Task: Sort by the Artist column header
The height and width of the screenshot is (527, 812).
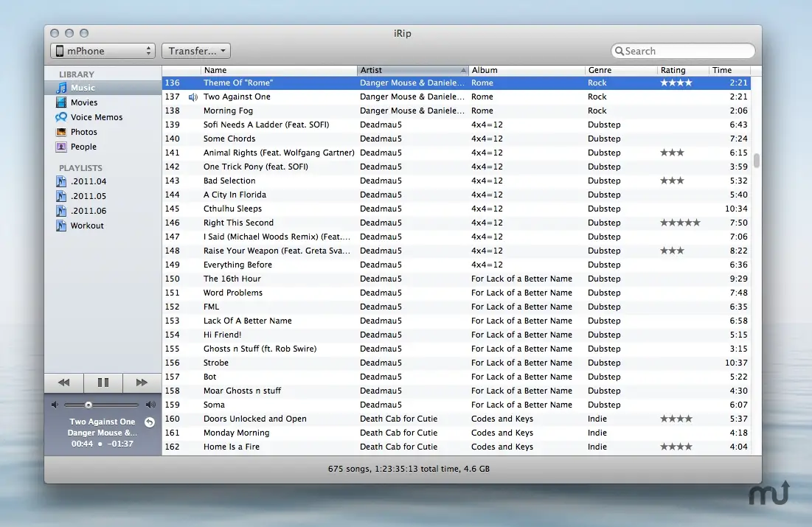Action: click(x=413, y=70)
